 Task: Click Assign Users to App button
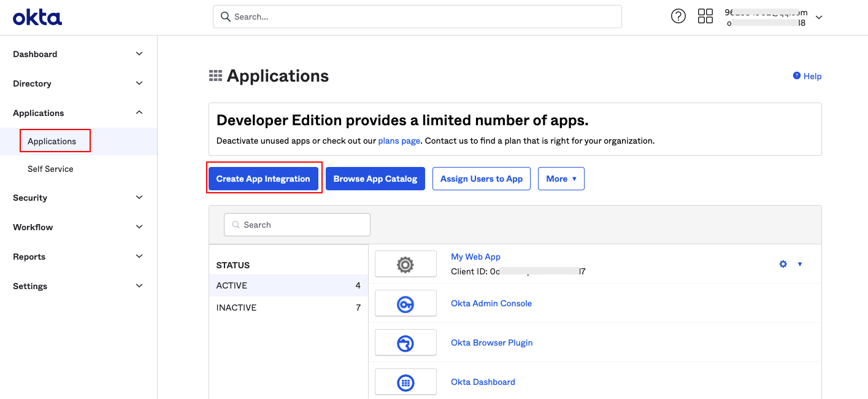click(482, 179)
